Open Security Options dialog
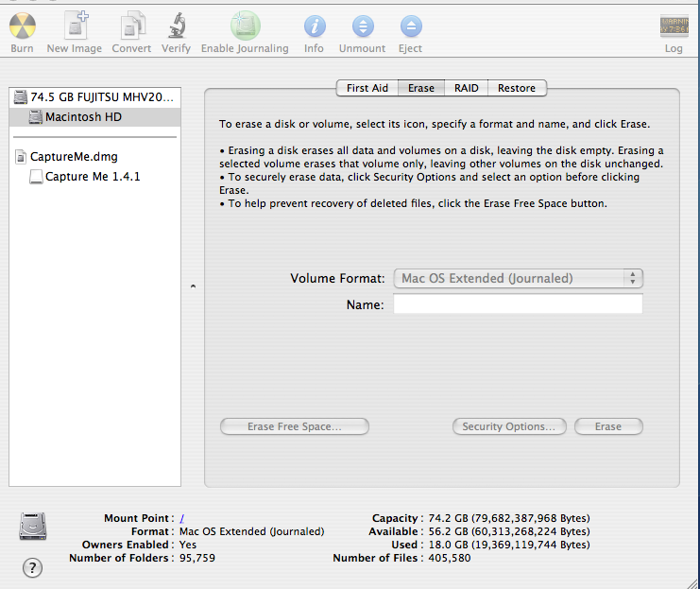Image resolution: width=700 pixels, height=589 pixels. pyautogui.click(x=509, y=426)
